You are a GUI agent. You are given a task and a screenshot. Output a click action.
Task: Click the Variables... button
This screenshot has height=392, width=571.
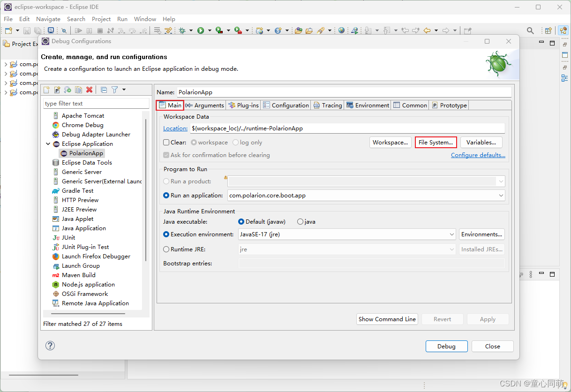[481, 142]
